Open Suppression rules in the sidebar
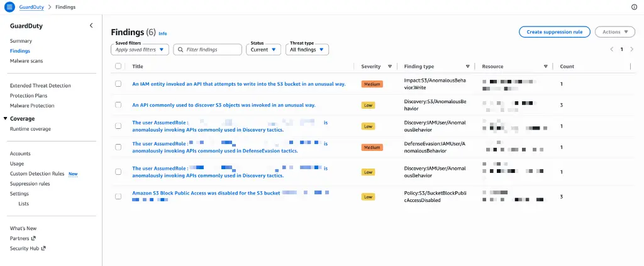The width and height of the screenshot is (644, 266). point(30,184)
